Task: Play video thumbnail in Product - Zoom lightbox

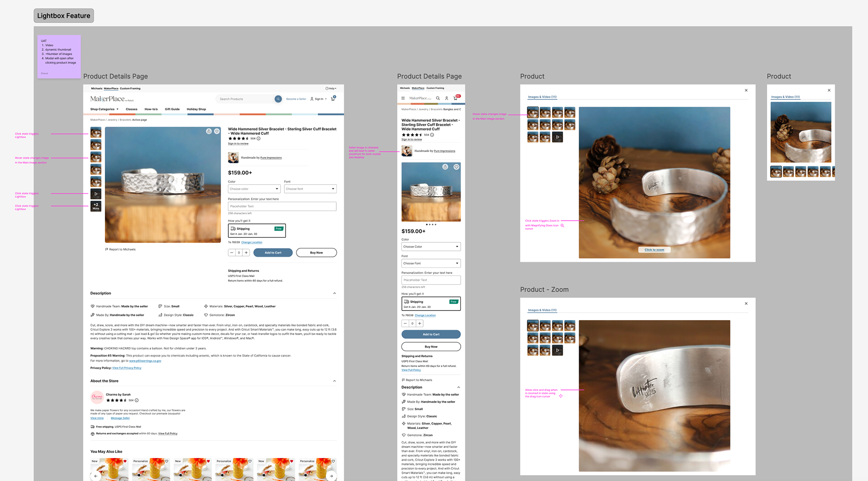Action: pyautogui.click(x=557, y=350)
